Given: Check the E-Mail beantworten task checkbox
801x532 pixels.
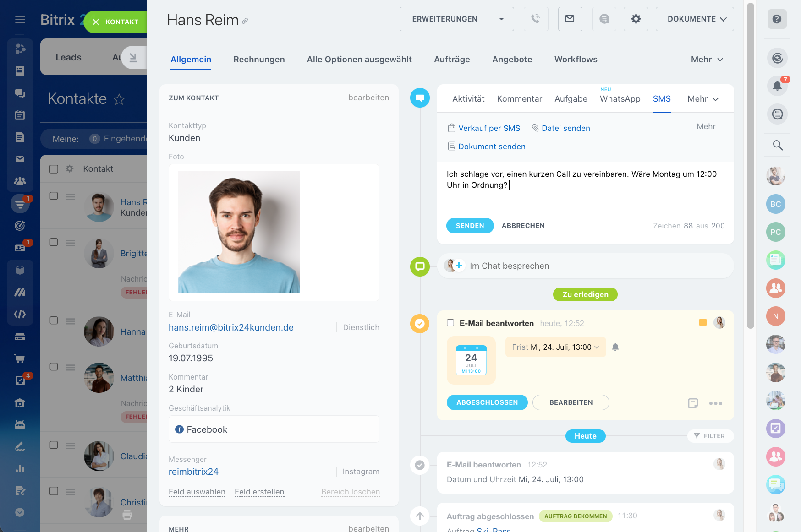Looking at the screenshot, I should tap(450, 323).
